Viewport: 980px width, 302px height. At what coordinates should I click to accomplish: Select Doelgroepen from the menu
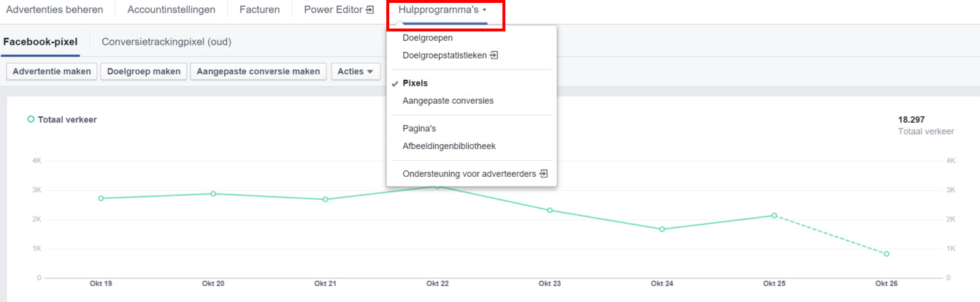pyautogui.click(x=428, y=38)
